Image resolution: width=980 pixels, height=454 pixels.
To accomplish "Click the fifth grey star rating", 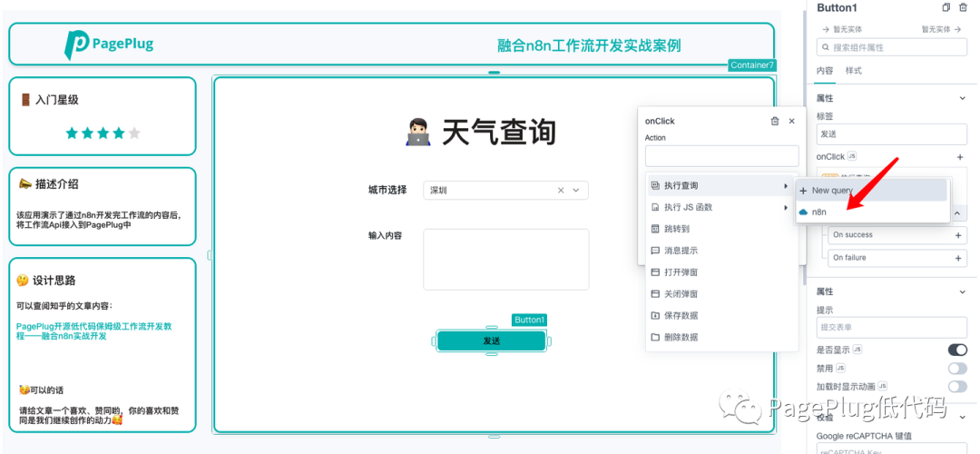I will coord(134,133).
